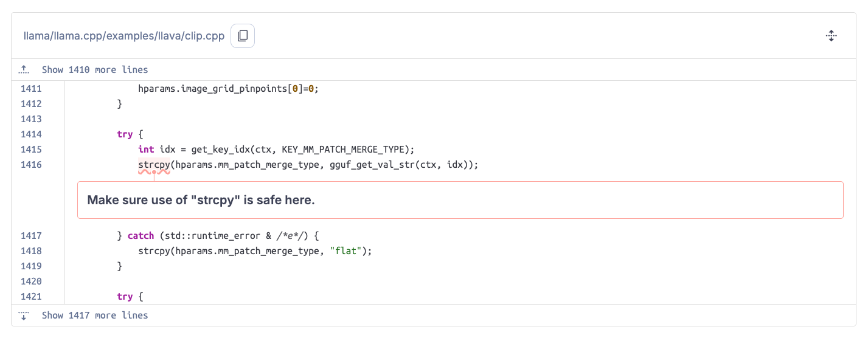Open the "Make sure use of strcpy" issue message
868x338 pixels.
[201, 200]
